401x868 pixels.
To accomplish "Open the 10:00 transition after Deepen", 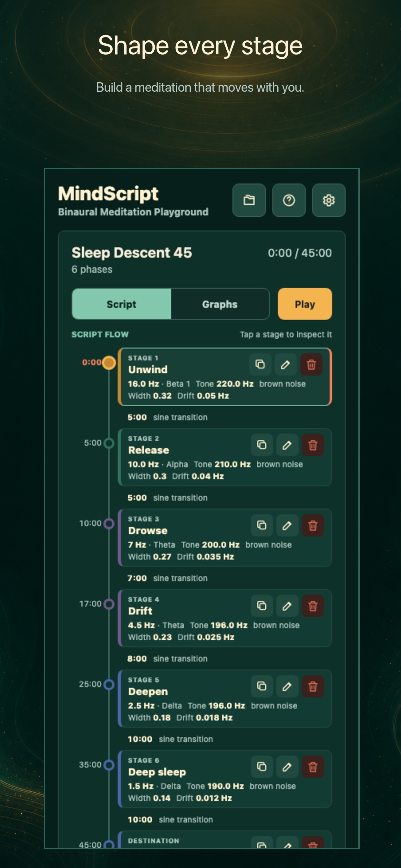I will point(170,739).
